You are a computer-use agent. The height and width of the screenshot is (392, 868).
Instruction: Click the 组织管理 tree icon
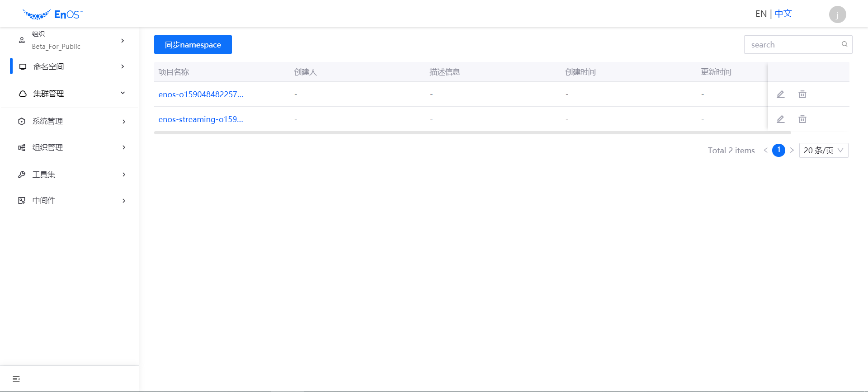(x=22, y=147)
